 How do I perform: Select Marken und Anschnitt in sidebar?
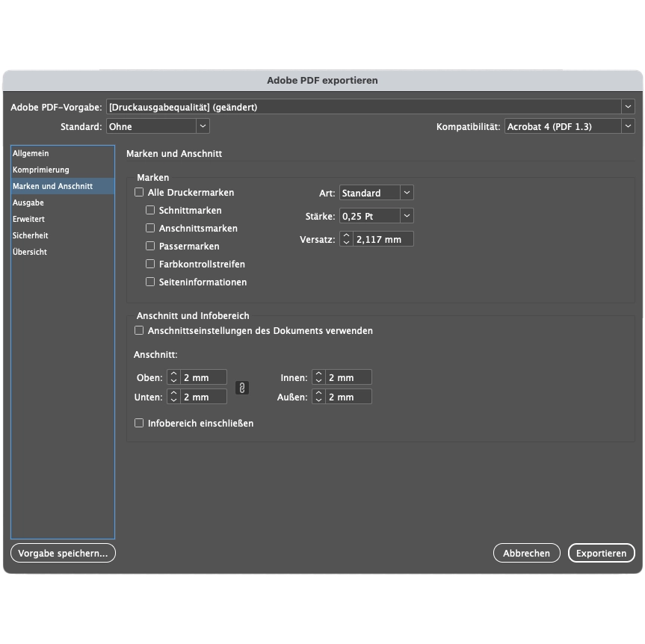[x=63, y=186]
